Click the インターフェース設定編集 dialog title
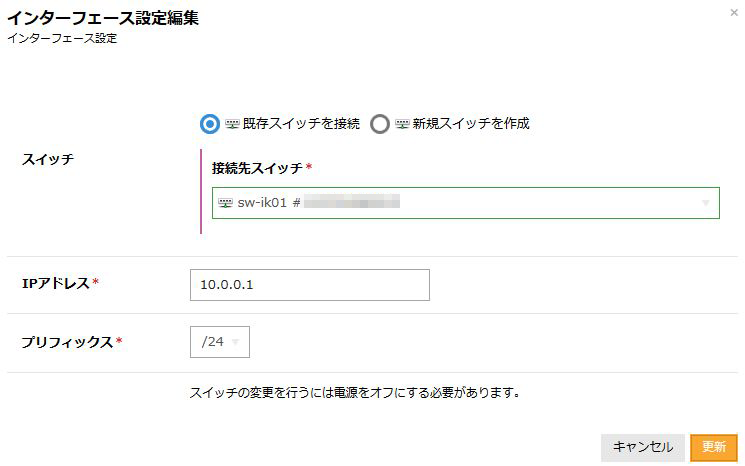 (x=102, y=19)
